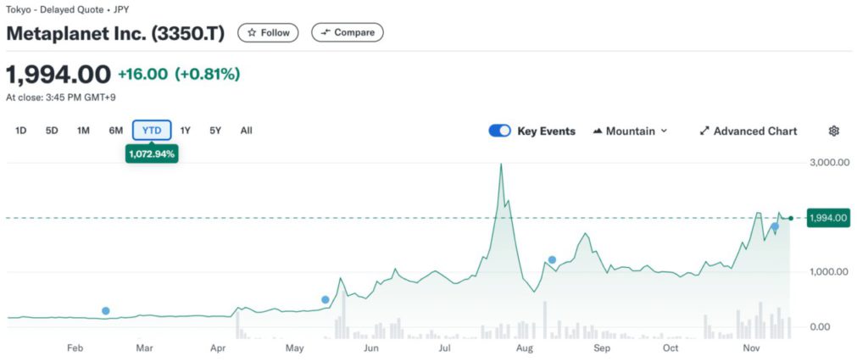Screen dimensions: 868x362
Task: Show the 1Y price range
Action: coord(186,131)
